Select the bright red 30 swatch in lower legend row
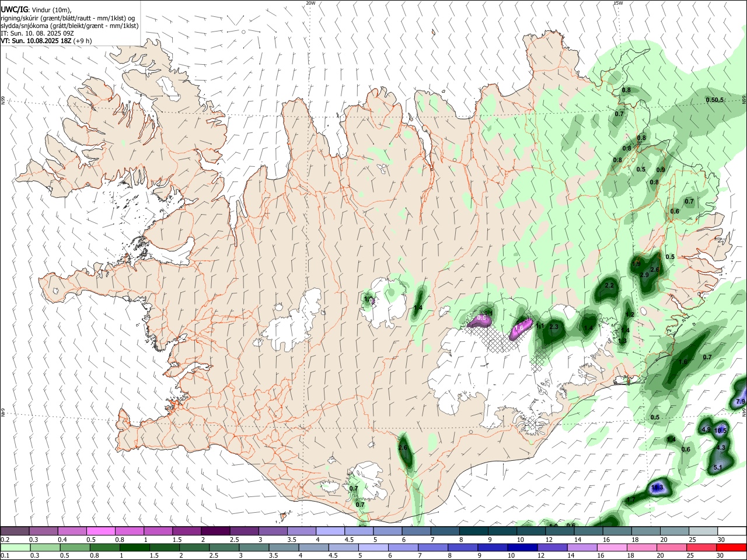This screenshot has width=747, height=560. coord(732,548)
